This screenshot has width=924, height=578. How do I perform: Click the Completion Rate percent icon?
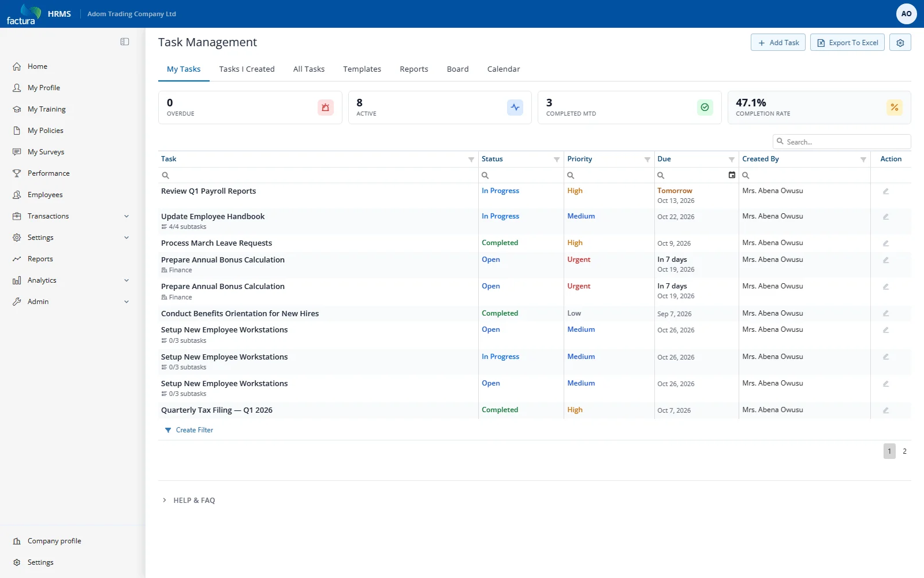[895, 108]
